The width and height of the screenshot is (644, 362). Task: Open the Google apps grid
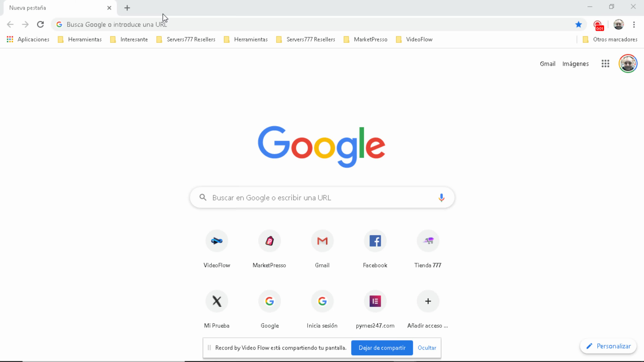tap(605, 64)
